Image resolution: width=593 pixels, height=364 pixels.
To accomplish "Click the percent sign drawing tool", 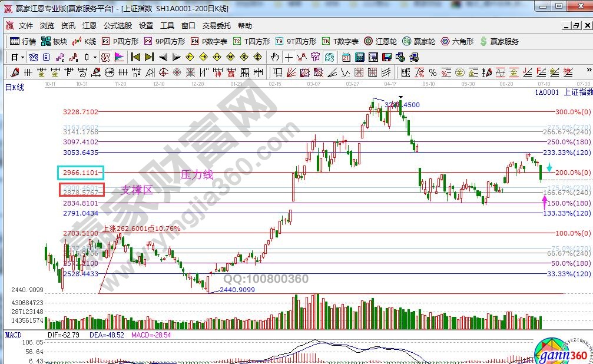I will click(x=432, y=72).
